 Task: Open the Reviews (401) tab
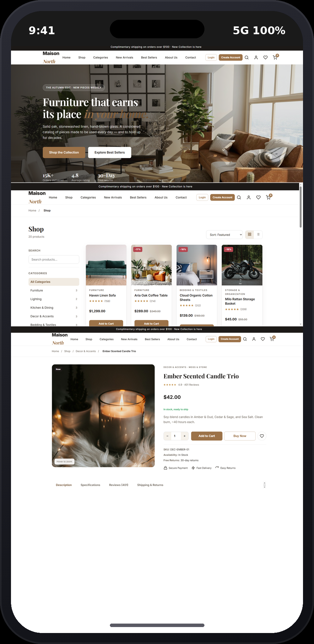click(119, 485)
